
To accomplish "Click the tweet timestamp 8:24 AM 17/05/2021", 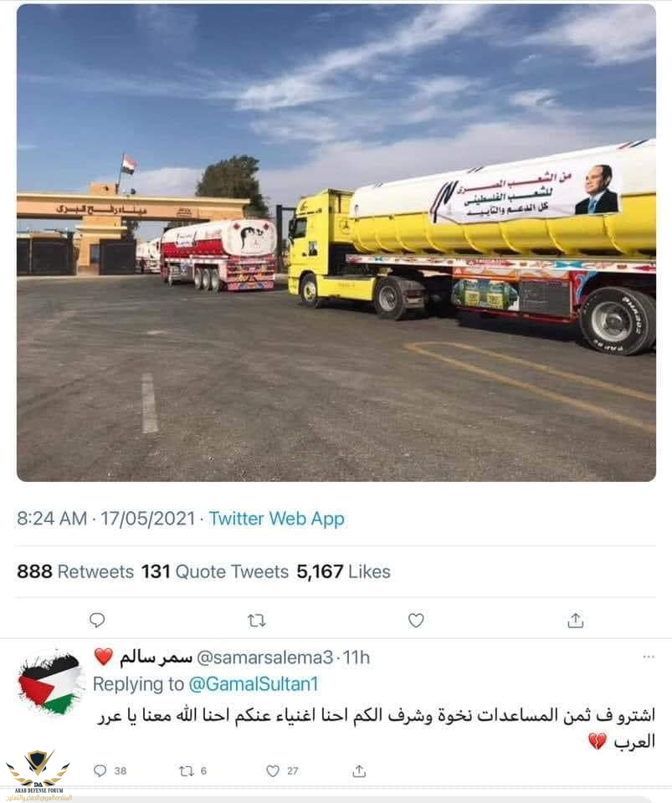I will tap(106, 519).
